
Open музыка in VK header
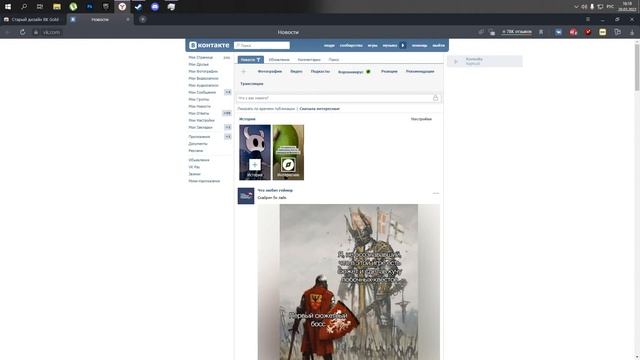tap(390, 45)
